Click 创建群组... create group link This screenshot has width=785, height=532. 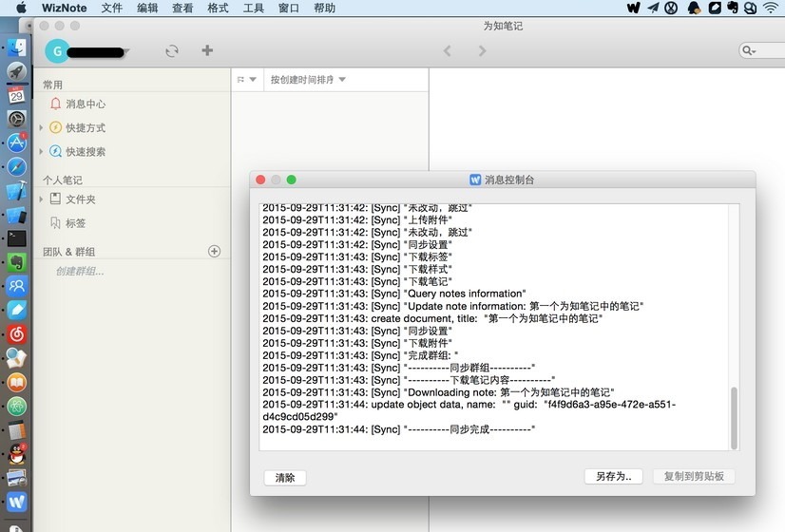coord(80,272)
